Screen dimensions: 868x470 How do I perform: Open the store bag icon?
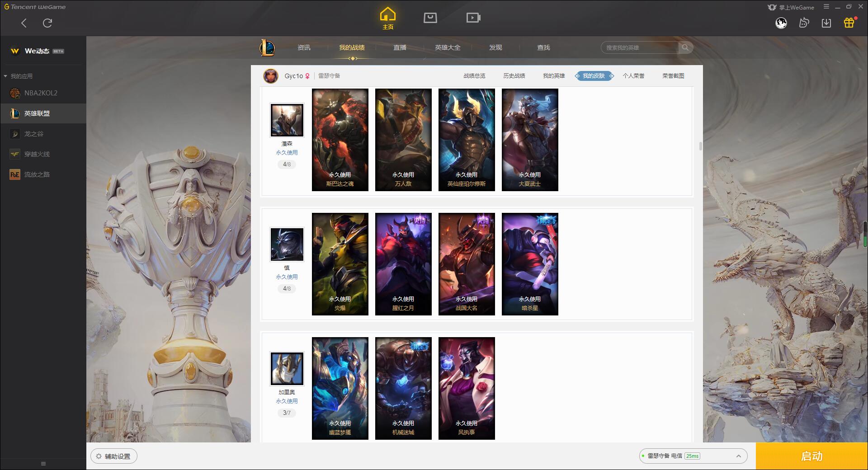(x=430, y=18)
